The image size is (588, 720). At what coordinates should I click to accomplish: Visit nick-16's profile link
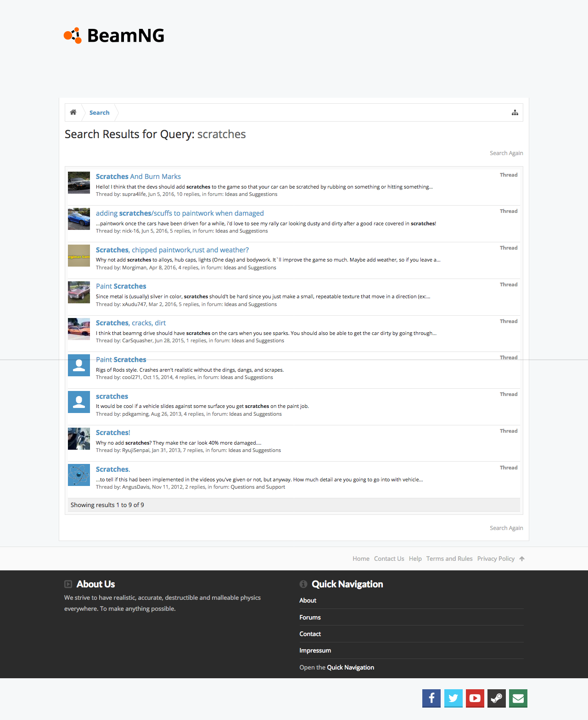click(130, 231)
